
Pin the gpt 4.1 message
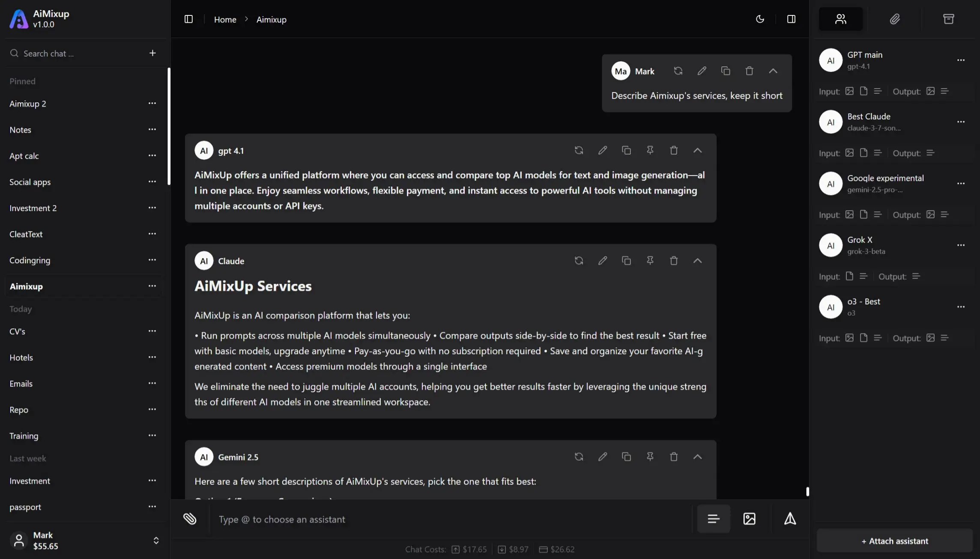point(650,150)
